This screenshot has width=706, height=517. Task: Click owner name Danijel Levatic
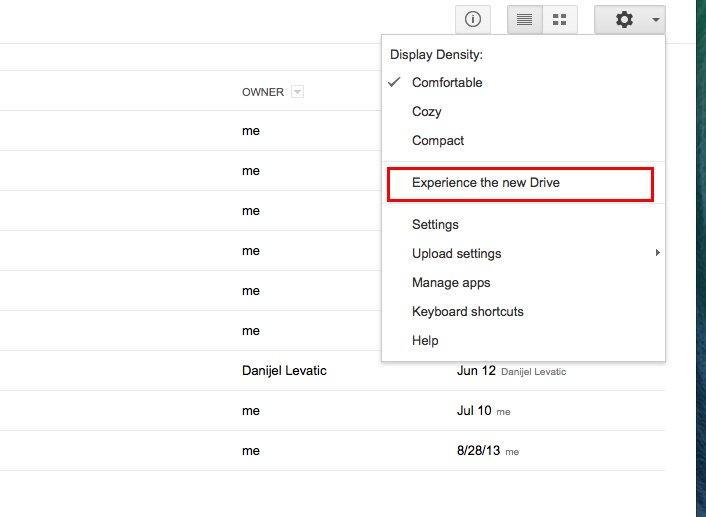pos(284,371)
